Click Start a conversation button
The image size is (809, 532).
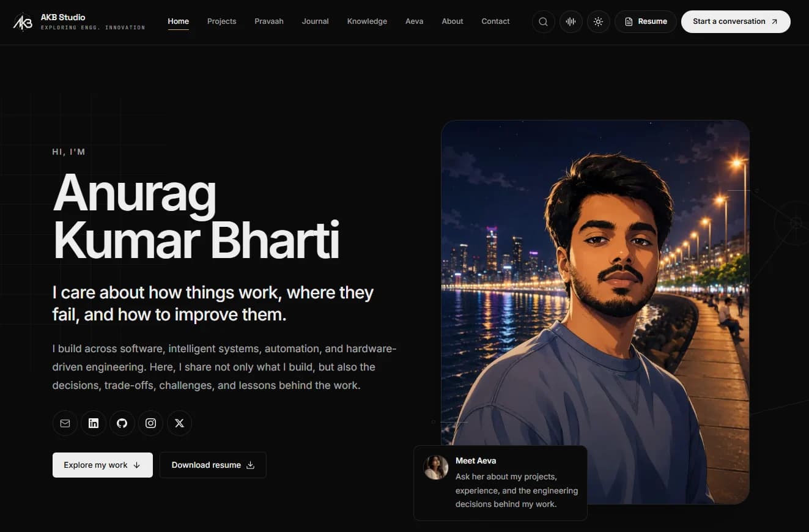click(x=736, y=21)
